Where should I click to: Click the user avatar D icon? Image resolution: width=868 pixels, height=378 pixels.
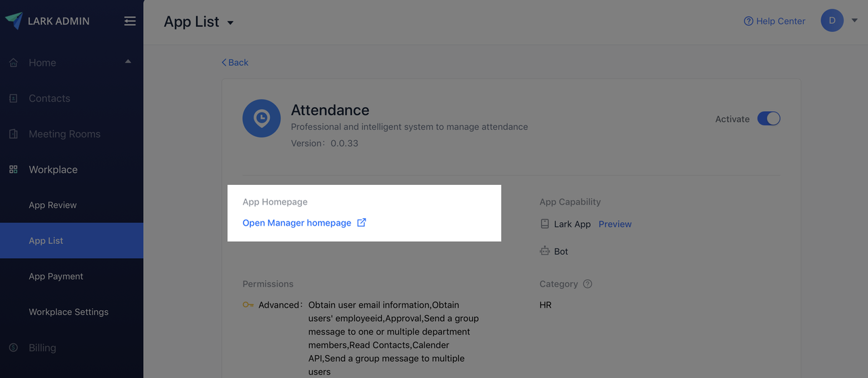coord(832,20)
